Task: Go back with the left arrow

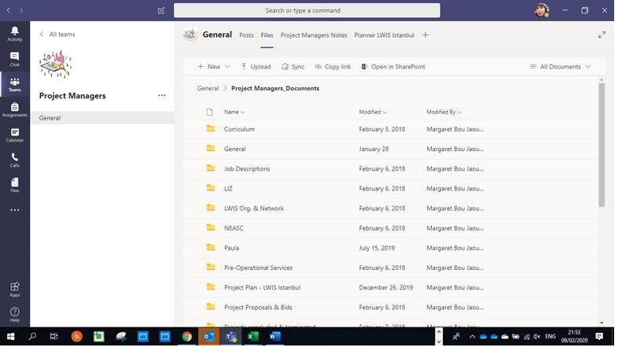Action: pyautogui.click(x=9, y=10)
